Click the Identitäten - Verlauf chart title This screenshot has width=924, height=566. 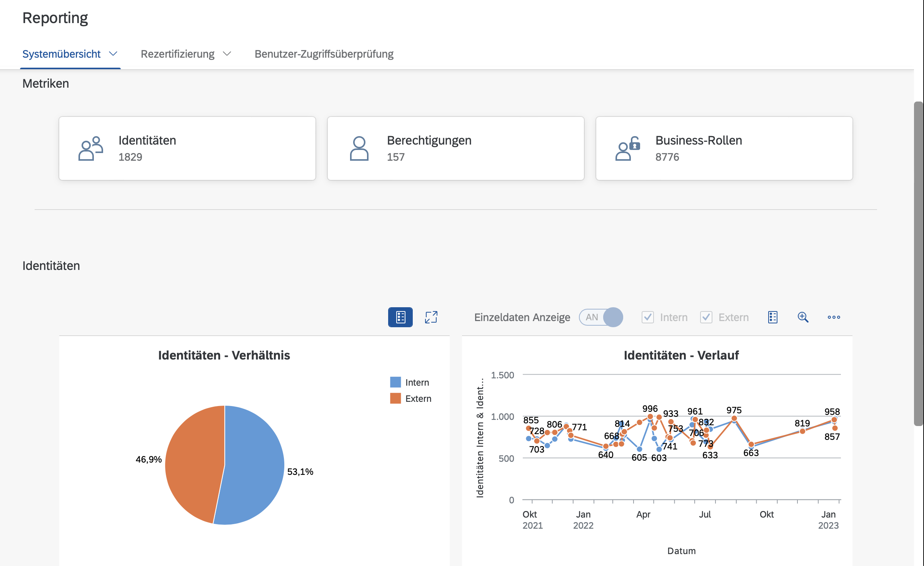(x=681, y=355)
